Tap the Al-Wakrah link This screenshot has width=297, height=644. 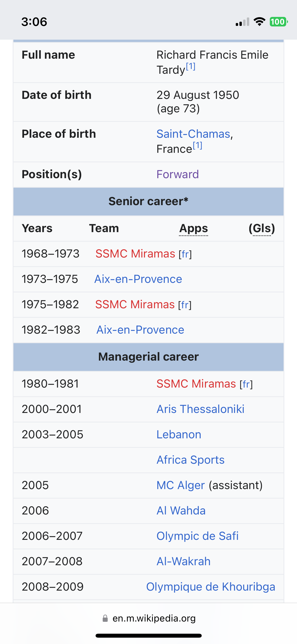click(x=183, y=561)
